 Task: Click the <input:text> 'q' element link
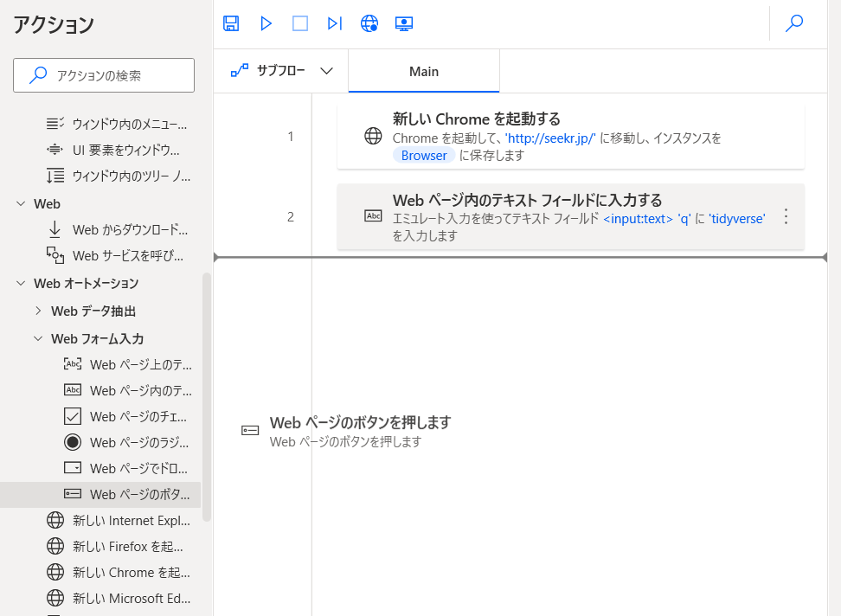coord(647,219)
